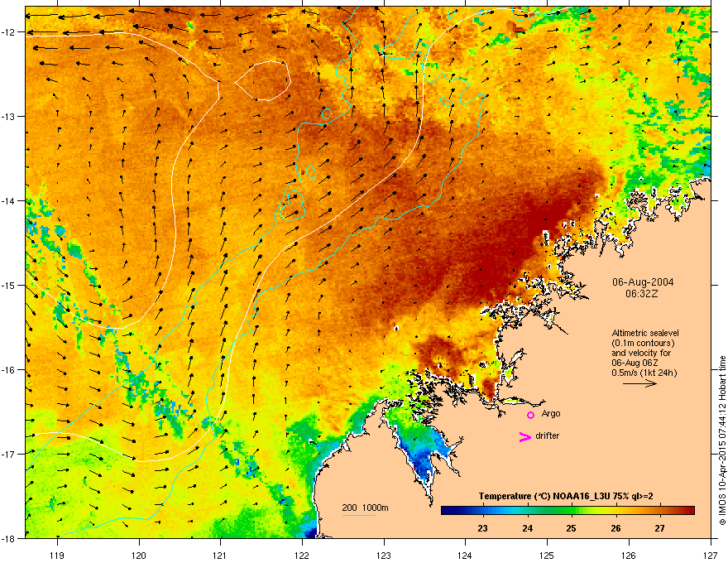Screen dimensions: 728x563
Task: Click colorbar tick label '26'
Action: coord(615,528)
